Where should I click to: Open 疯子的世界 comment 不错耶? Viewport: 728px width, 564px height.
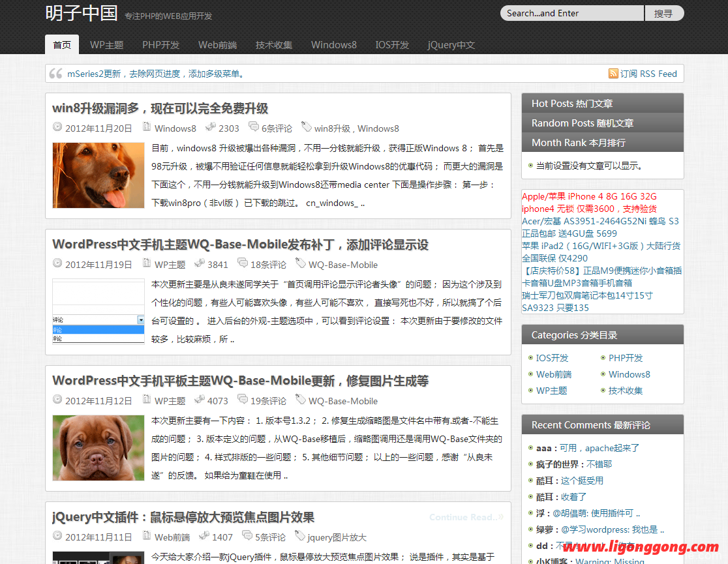pos(599,464)
